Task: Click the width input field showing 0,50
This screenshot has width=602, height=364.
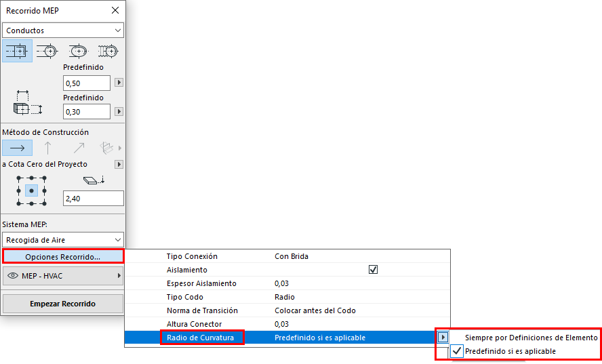Action: click(x=86, y=83)
